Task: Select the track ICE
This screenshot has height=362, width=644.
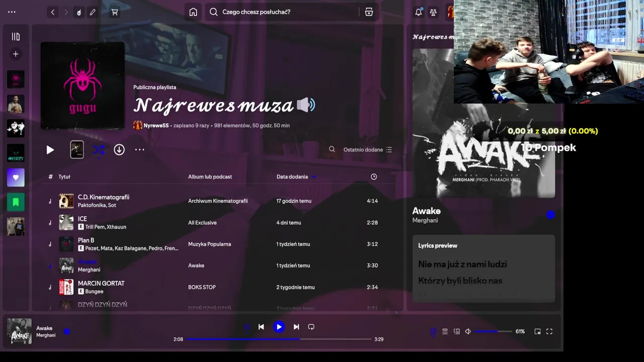Action: click(x=83, y=219)
